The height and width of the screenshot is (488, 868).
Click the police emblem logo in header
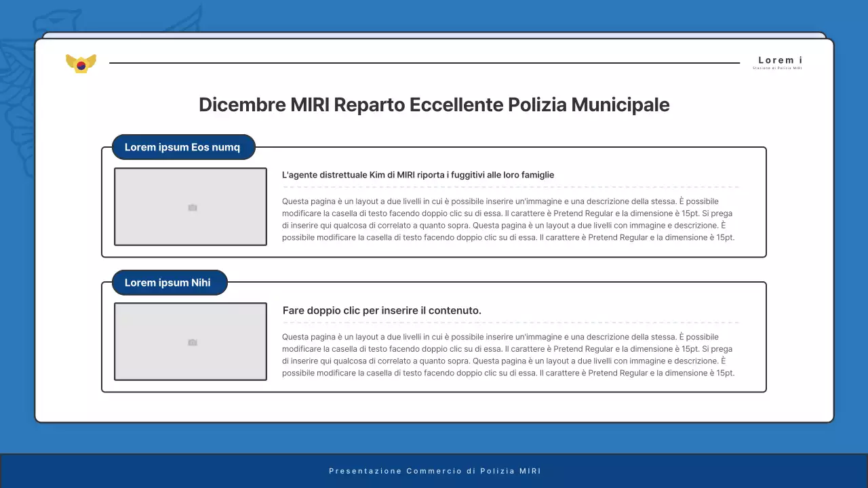tap(81, 64)
